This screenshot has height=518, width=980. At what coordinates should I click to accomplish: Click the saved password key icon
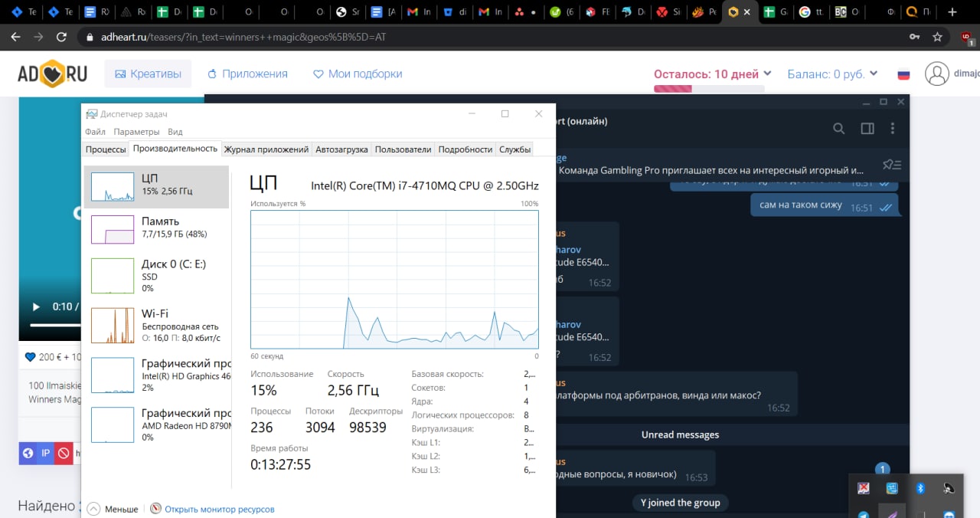(x=914, y=37)
